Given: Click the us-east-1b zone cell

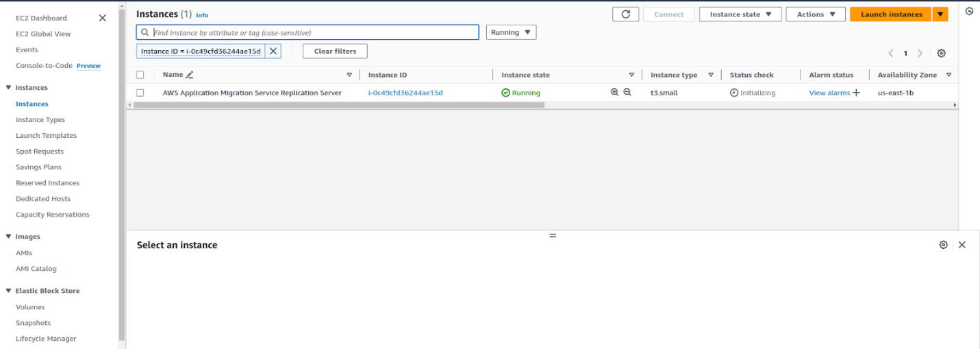Looking at the screenshot, I should pyautogui.click(x=896, y=93).
